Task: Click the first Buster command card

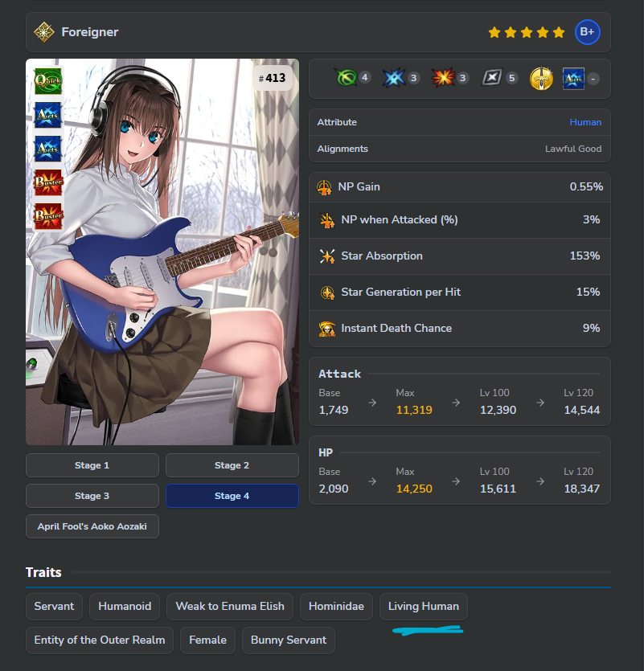Action: coord(48,182)
